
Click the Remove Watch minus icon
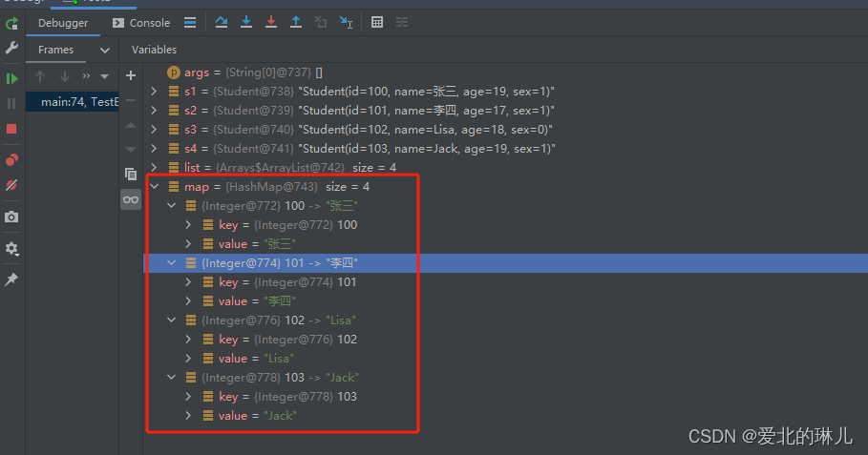point(131,100)
